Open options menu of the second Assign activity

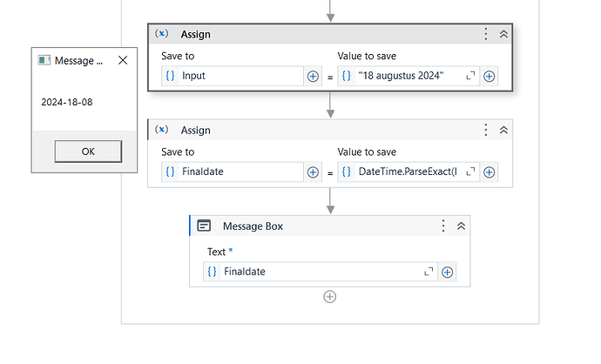486,130
